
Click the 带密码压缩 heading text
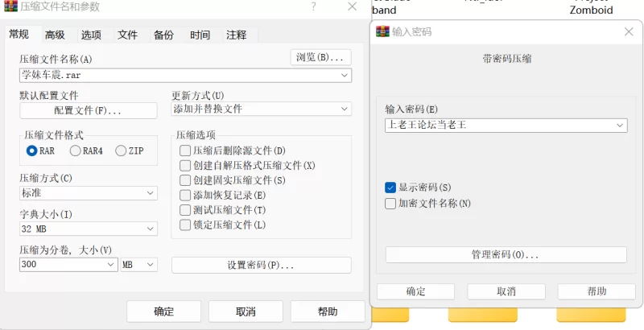coord(507,59)
